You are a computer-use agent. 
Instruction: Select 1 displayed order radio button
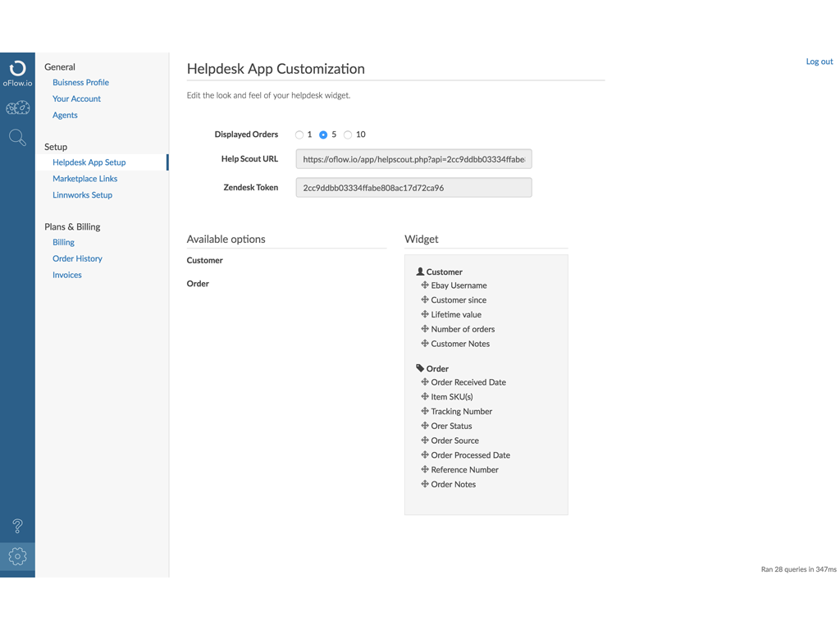point(299,135)
